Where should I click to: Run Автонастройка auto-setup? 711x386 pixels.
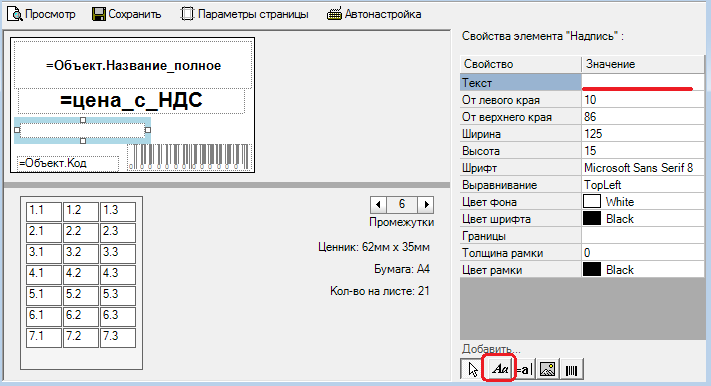tap(374, 14)
